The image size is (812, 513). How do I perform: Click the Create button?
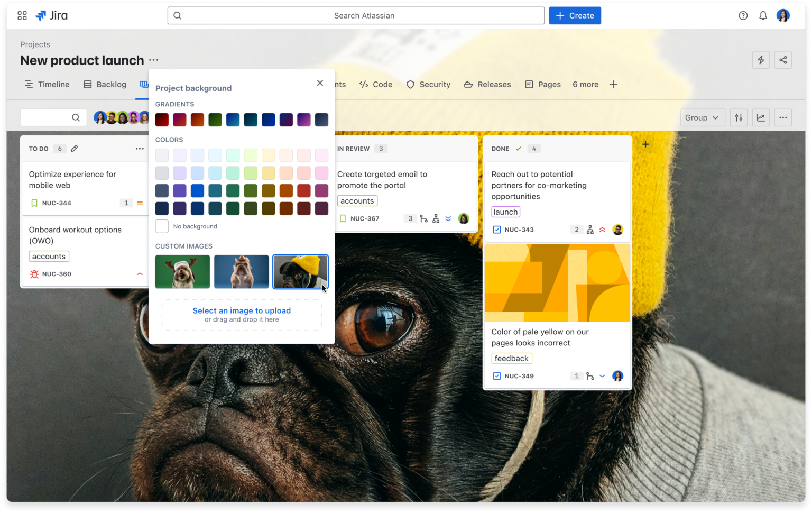(575, 16)
